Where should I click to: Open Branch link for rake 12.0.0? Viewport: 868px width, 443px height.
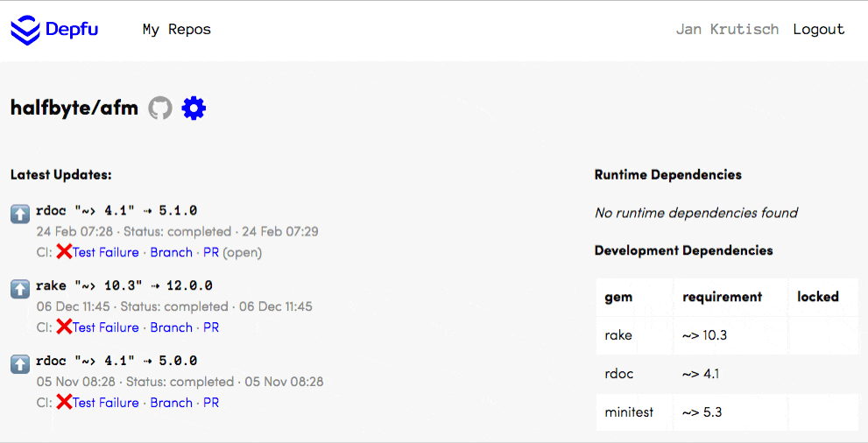point(171,327)
